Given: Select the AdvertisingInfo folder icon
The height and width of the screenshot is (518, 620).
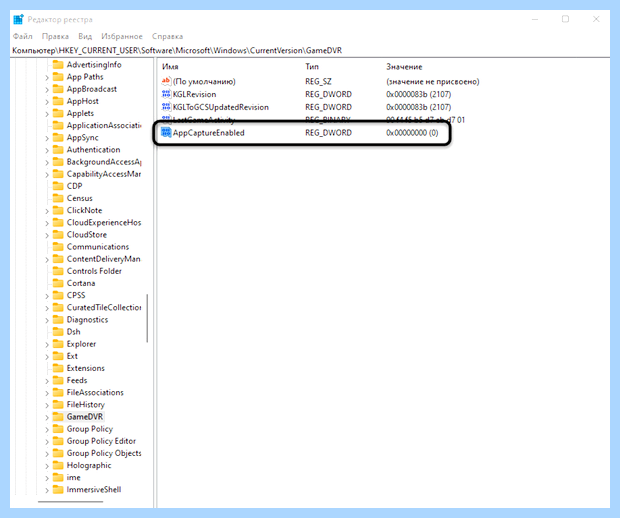Looking at the screenshot, I should click(x=58, y=64).
